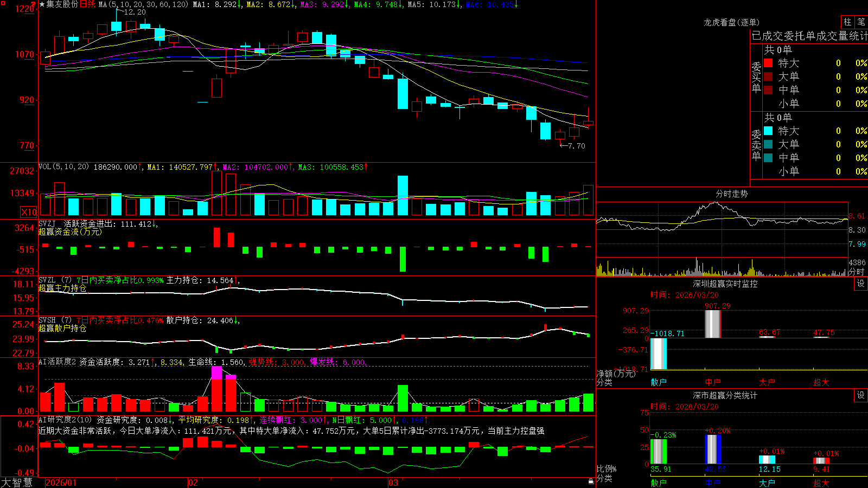Click the cyan 特大 swatch in 委卖单

click(x=768, y=131)
